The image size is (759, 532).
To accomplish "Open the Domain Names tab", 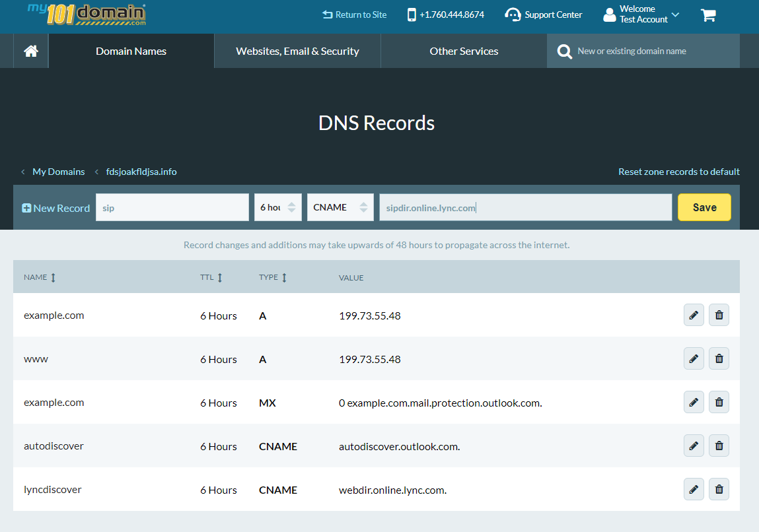I will (x=131, y=51).
